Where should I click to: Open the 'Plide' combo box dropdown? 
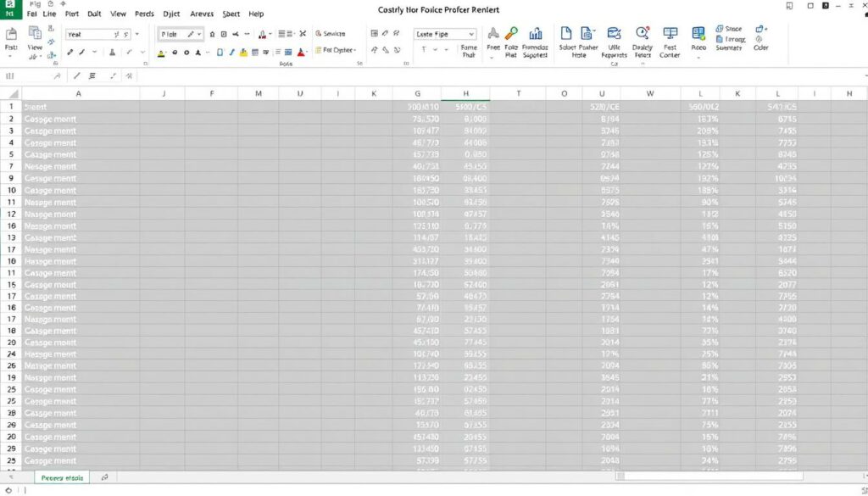point(200,35)
